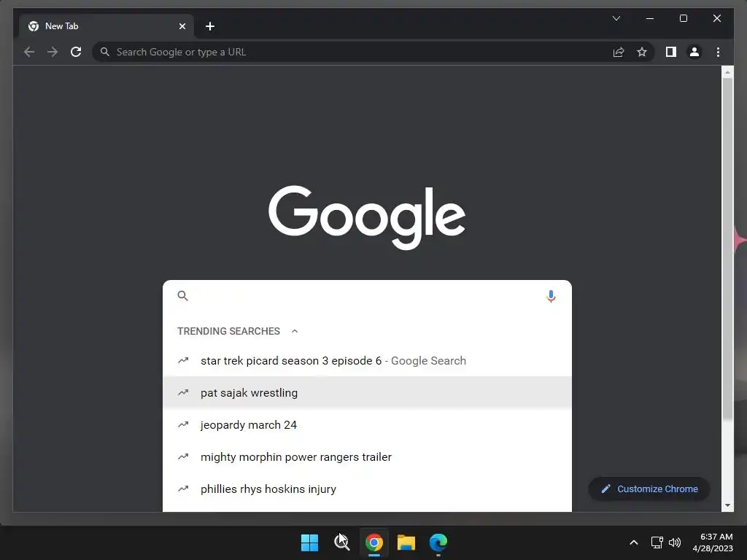
Task: Click the Google search box
Action: coord(367,296)
